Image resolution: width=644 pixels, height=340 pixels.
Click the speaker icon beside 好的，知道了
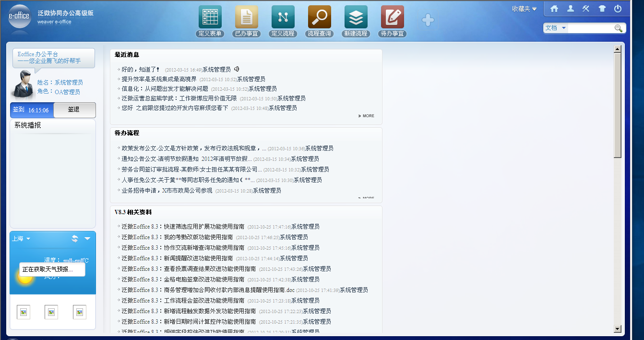[237, 69]
